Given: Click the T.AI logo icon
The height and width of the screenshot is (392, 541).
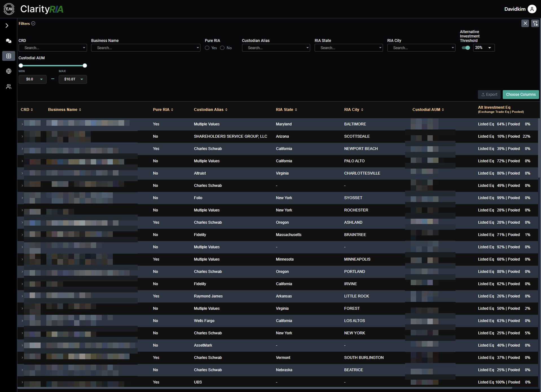Looking at the screenshot, I should (9, 9).
